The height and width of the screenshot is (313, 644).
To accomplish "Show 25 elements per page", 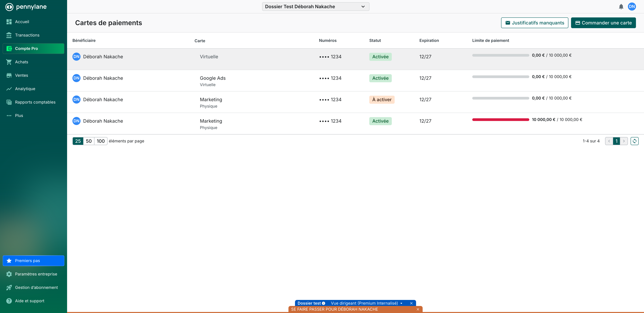I will tap(78, 141).
